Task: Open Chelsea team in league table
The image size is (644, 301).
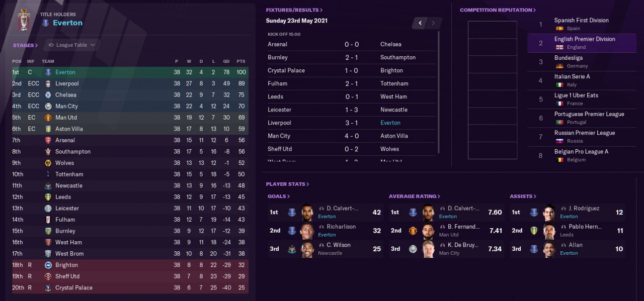Action: [x=65, y=95]
